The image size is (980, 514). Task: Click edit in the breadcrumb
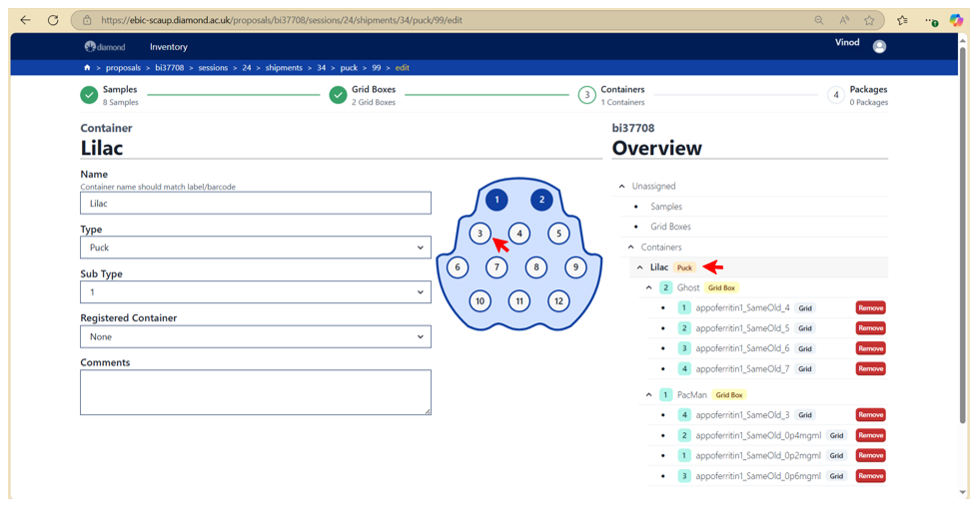[403, 68]
